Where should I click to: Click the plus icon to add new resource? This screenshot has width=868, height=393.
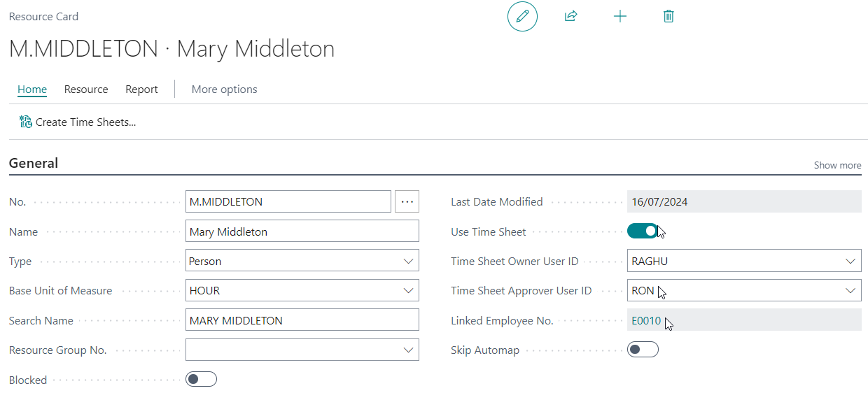[x=619, y=16]
